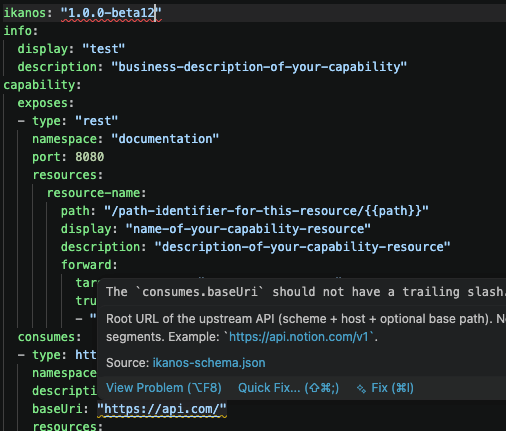Click the tooltip's trailing slash warning message
The width and height of the screenshot is (506, 431).
305,292
